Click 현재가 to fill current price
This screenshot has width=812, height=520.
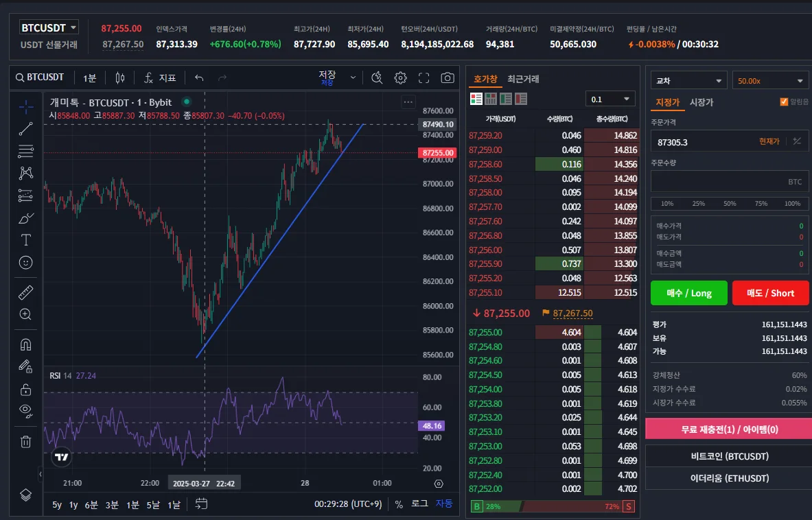pyautogui.click(x=769, y=141)
